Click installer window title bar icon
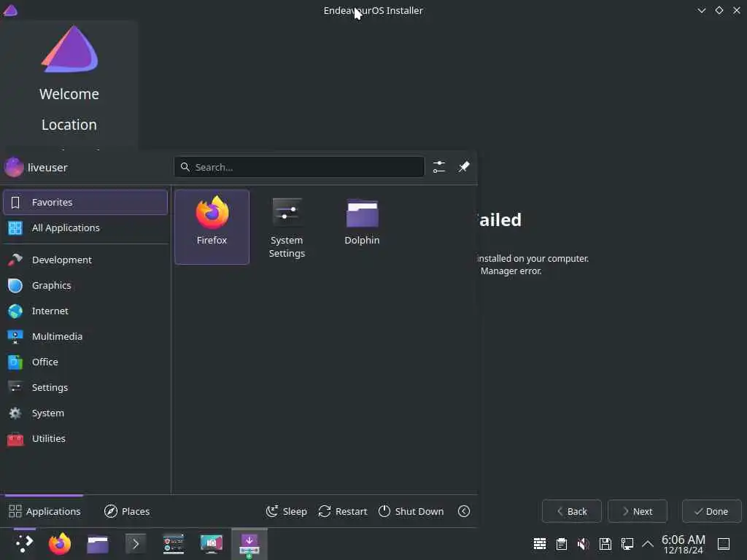747x560 pixels. pos(10,10)
